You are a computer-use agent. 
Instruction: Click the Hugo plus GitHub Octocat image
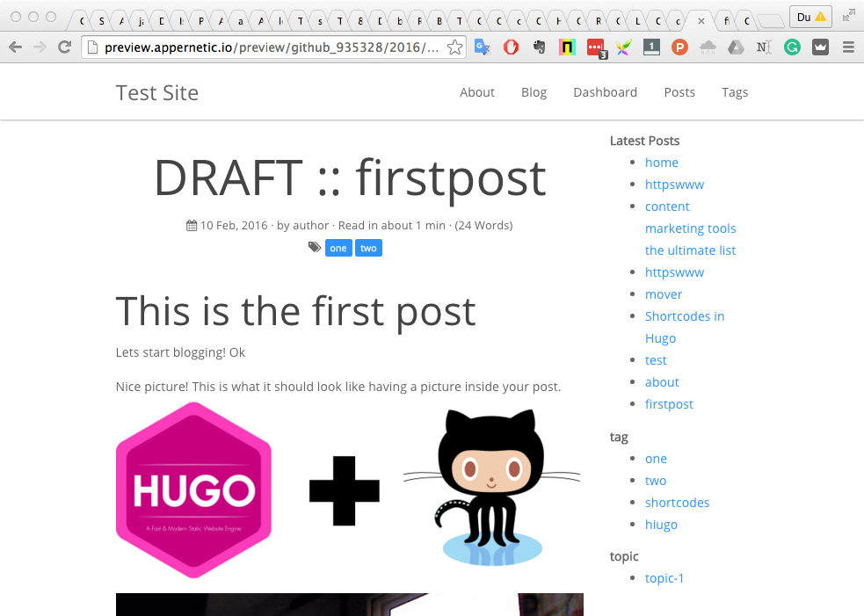[348, 490]
